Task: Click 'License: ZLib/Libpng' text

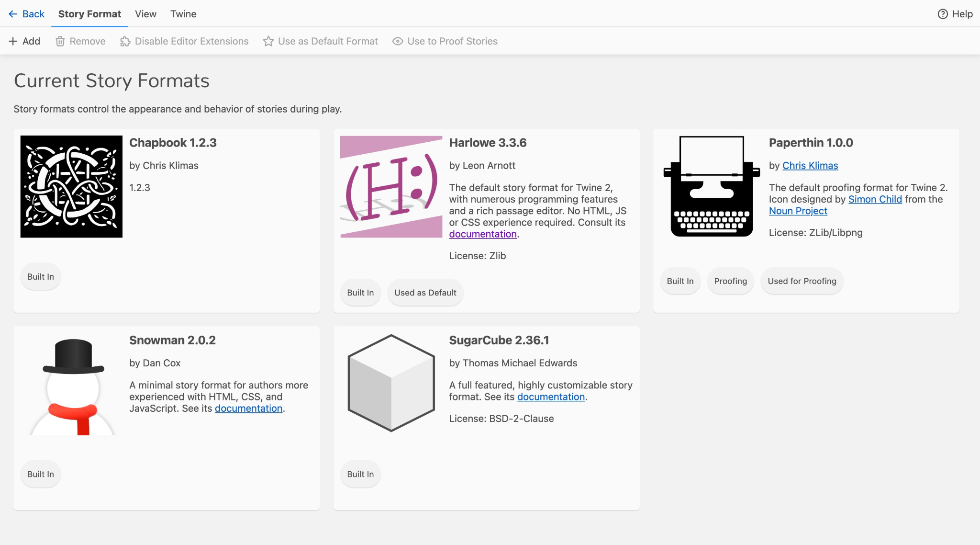Action: pyautogui.click(x=815, y=233)
